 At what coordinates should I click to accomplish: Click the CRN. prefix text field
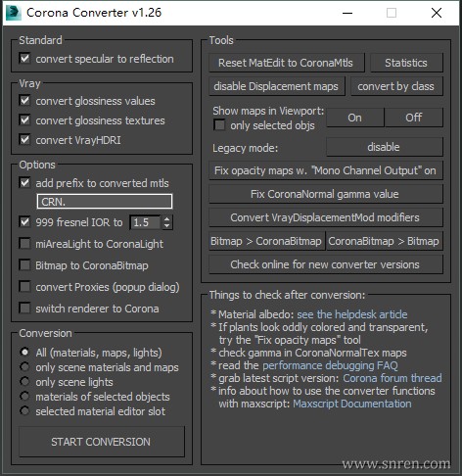tap(105, 202)
